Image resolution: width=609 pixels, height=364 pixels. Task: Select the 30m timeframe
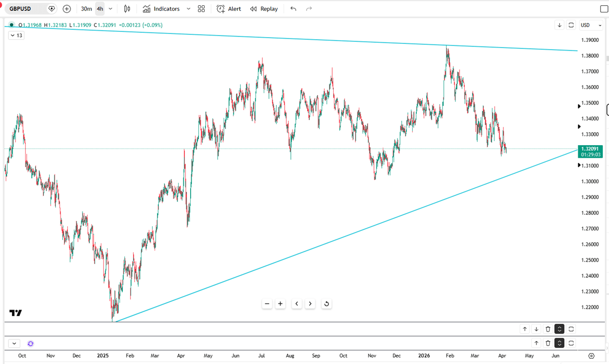[86, 9]
